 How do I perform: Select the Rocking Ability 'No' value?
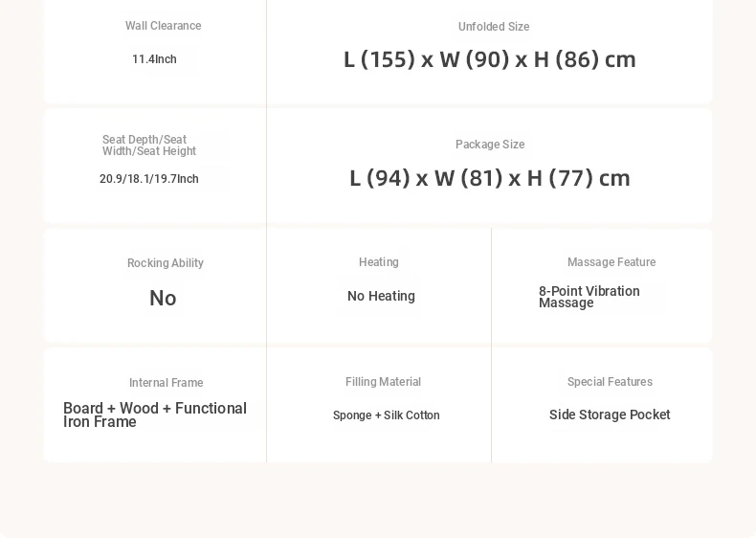point(163,298)
